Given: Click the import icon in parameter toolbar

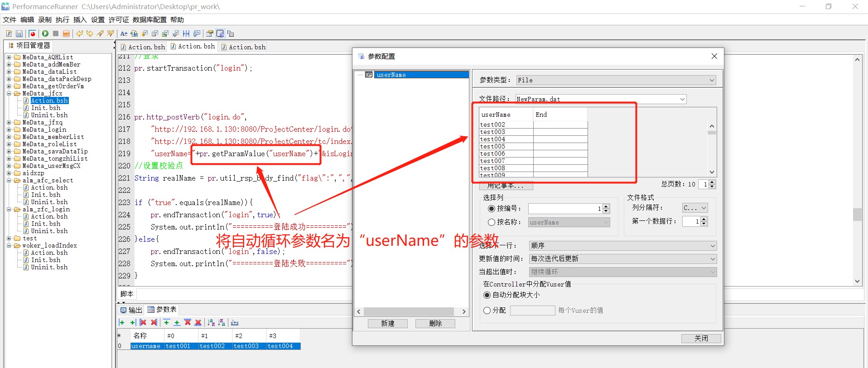Looking at the screenshot, I should click(235, 322).
